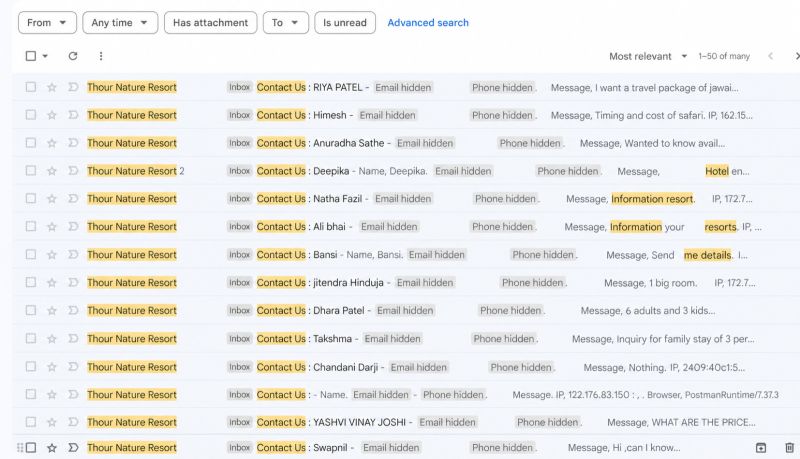Tick the select-all checkbox in toolbar
800x459 pixels.
coord(31,56)
